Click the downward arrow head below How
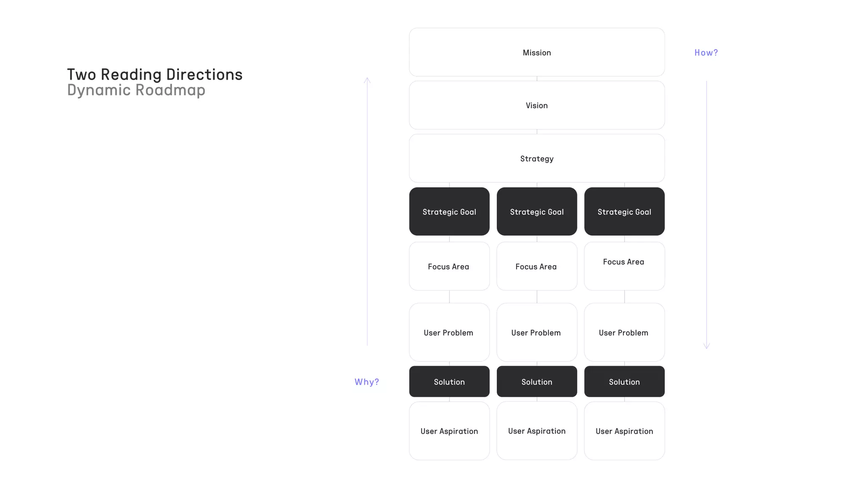 point(707,346)
